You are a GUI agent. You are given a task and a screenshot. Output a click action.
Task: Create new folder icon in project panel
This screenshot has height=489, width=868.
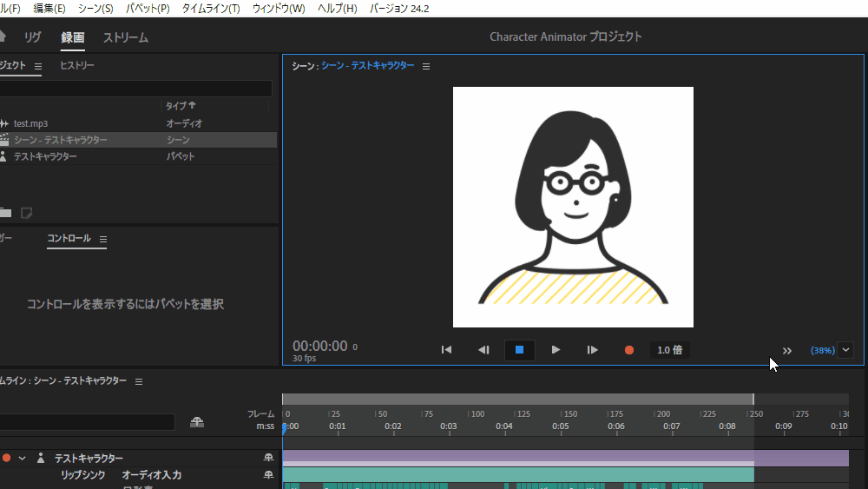tap(5, 213)
